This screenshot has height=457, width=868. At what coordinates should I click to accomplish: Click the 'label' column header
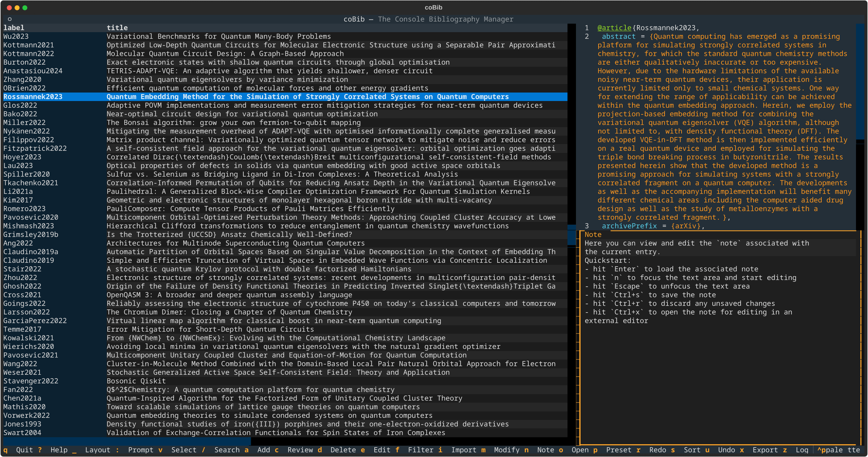click(14, 28)
